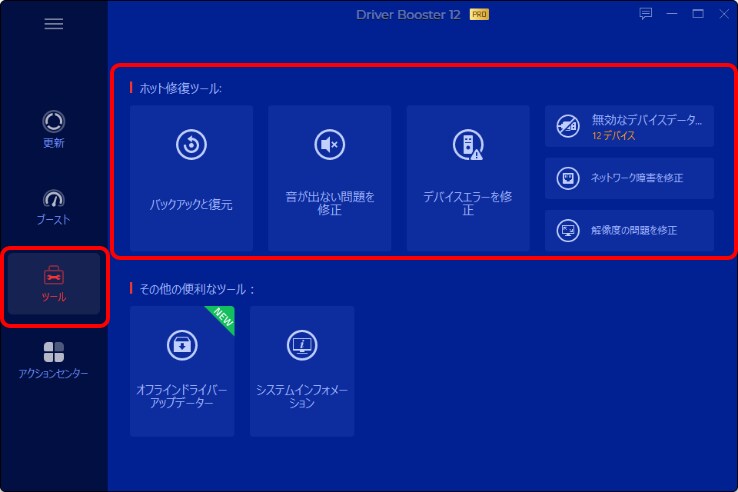Minimize the Driver Booster window
Screen dimensions: 738x492
tap(672, 14)
